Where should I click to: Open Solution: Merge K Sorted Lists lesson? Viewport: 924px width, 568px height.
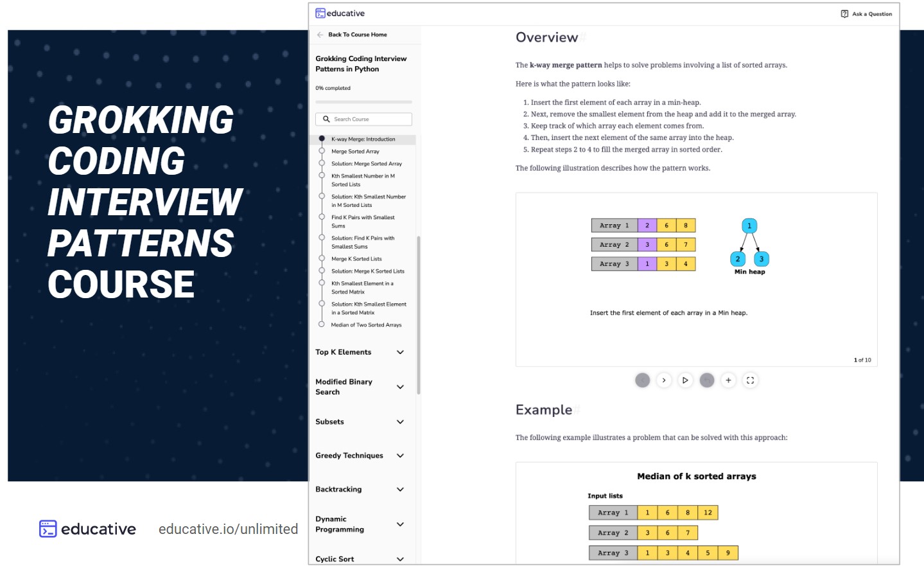[x=368, y=271]
